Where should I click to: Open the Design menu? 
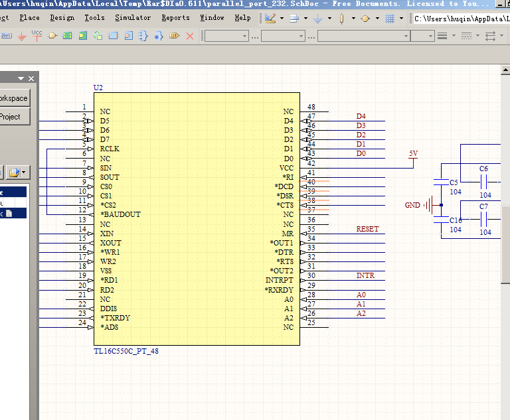click(62, 18)
